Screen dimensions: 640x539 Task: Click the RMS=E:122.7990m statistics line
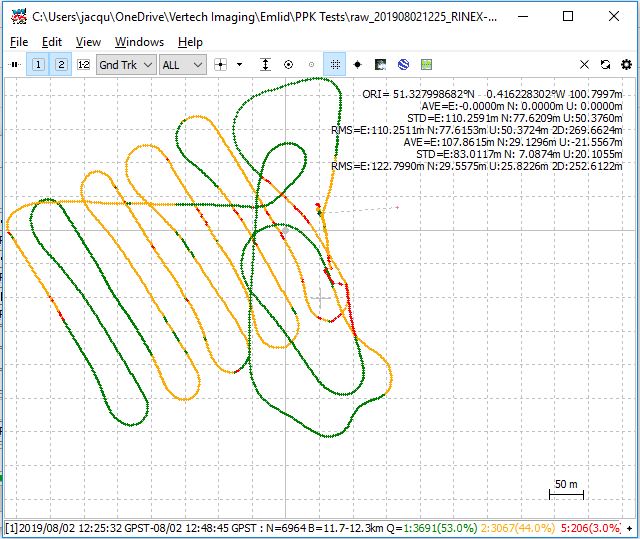click(x=477, y=166)
